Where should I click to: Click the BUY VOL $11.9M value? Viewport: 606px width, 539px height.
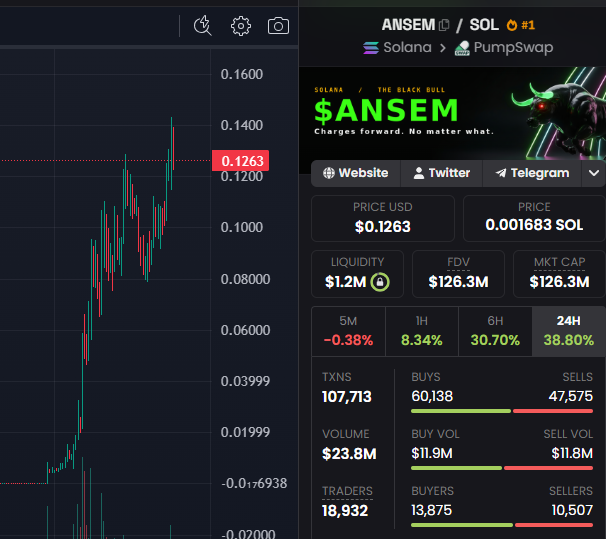432,453
